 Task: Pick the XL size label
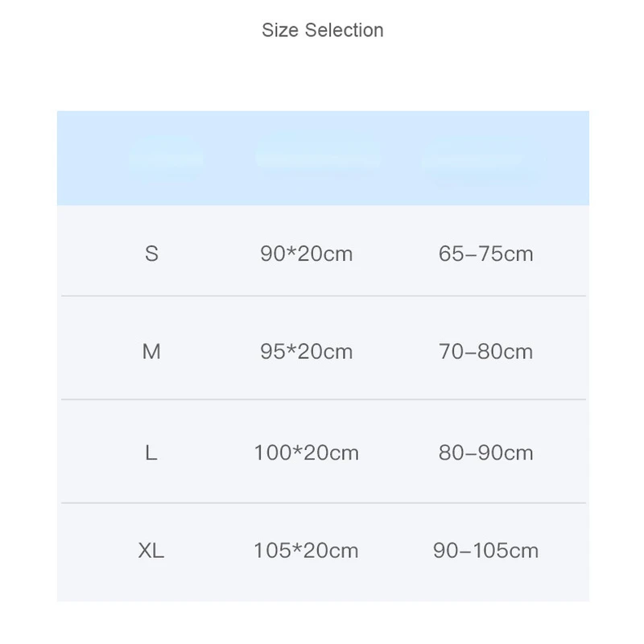151,551
